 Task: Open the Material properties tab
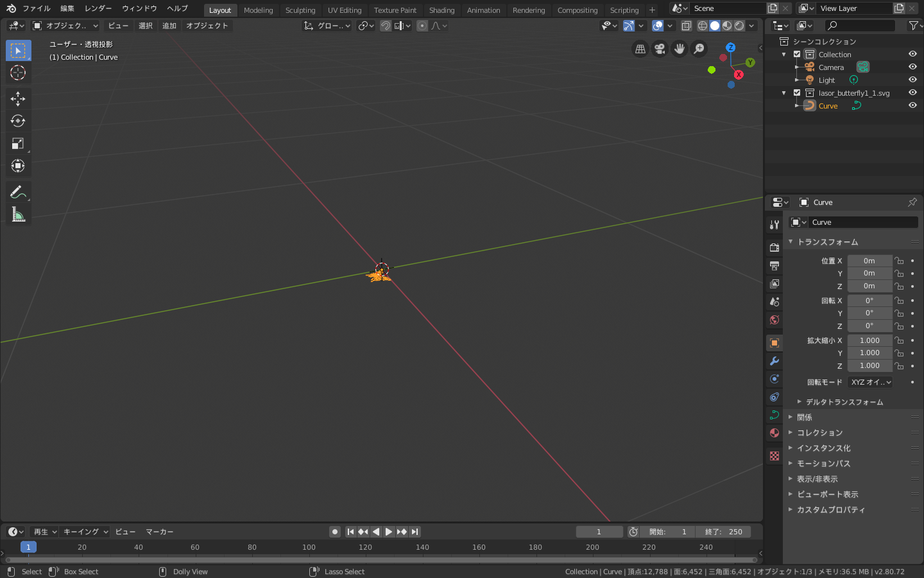774,433
